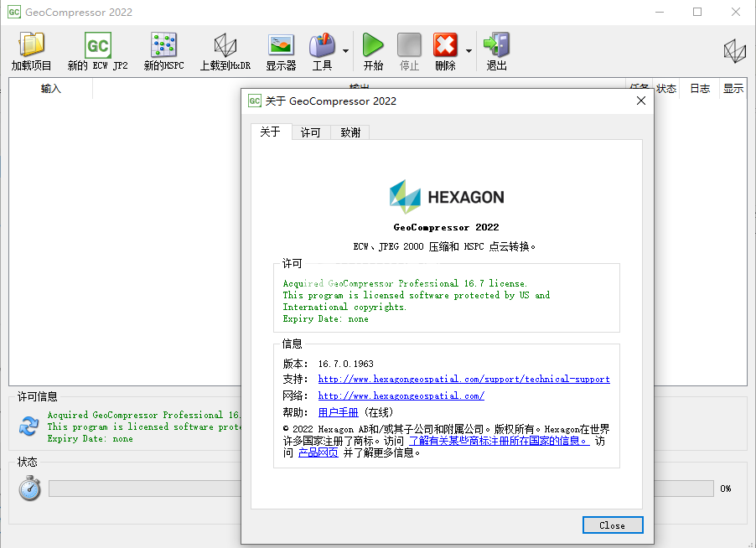This screenshot has height=548, width=756.
Task: Switch to the 许可 tab
Action: coord(310,132)
